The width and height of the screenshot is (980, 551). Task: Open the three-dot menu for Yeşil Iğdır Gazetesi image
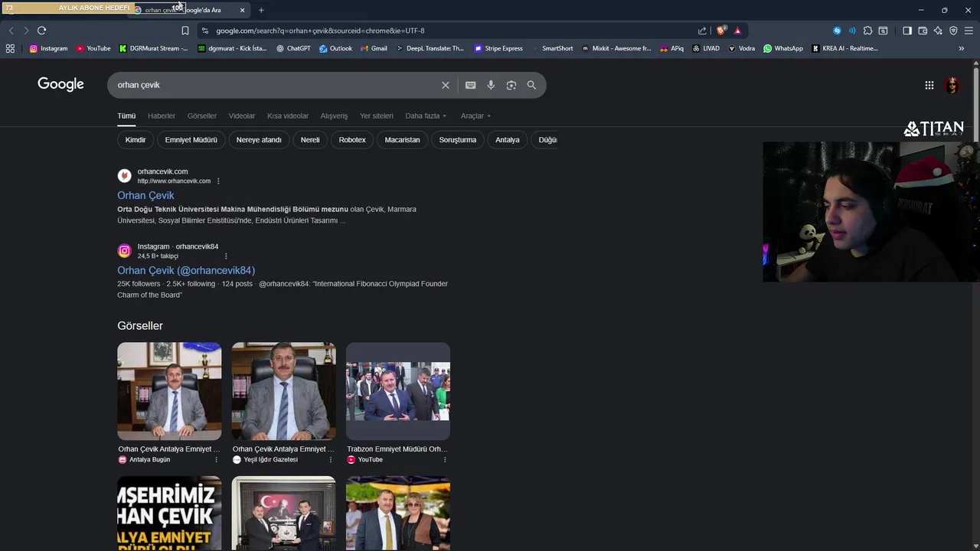pyautogui.click(x=331, y=460)
